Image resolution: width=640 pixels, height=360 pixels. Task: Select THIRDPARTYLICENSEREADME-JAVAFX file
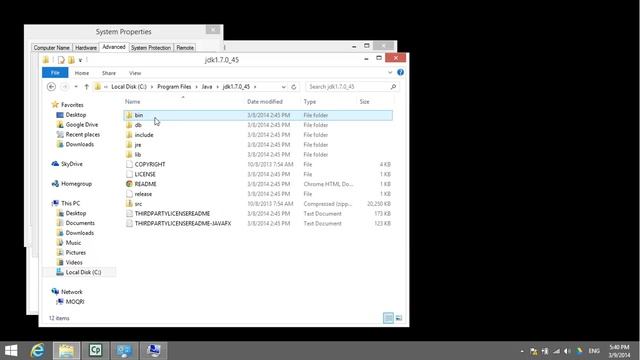tap(258, 223)
